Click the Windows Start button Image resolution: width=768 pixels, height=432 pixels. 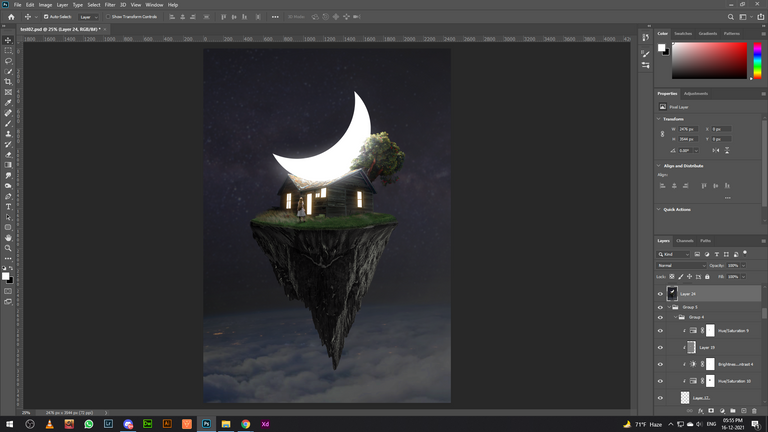pos(9,424)
